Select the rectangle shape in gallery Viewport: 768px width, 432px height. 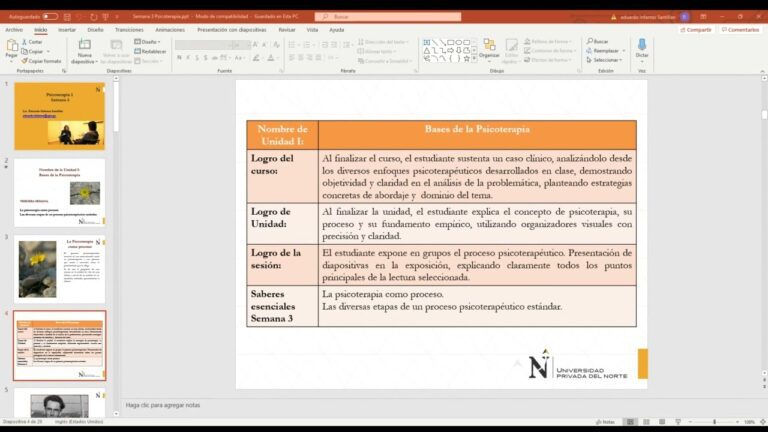click(x=450, y=43)
